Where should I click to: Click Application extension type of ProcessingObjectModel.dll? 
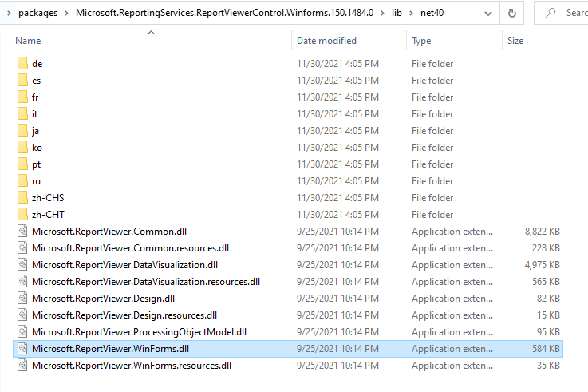tap(452, 332)
